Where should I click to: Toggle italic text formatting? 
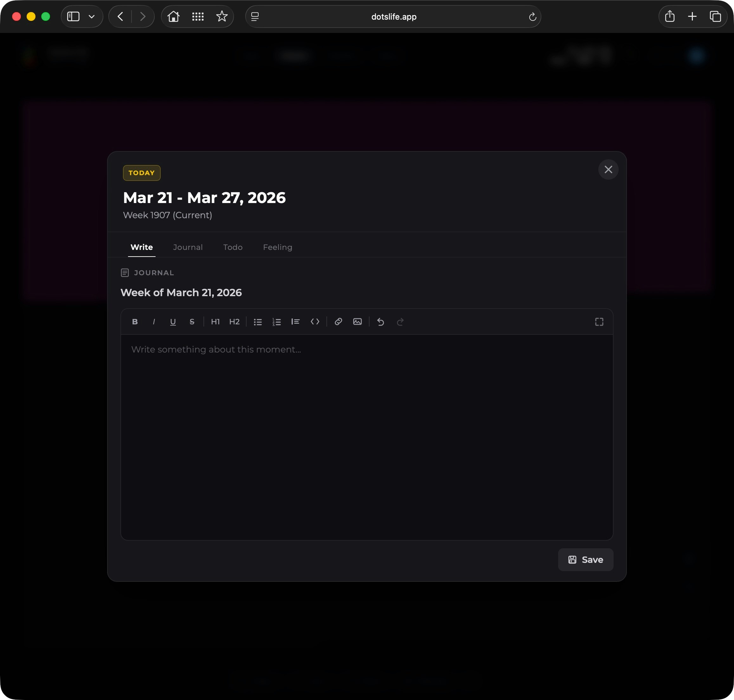[x=154, y=321]
